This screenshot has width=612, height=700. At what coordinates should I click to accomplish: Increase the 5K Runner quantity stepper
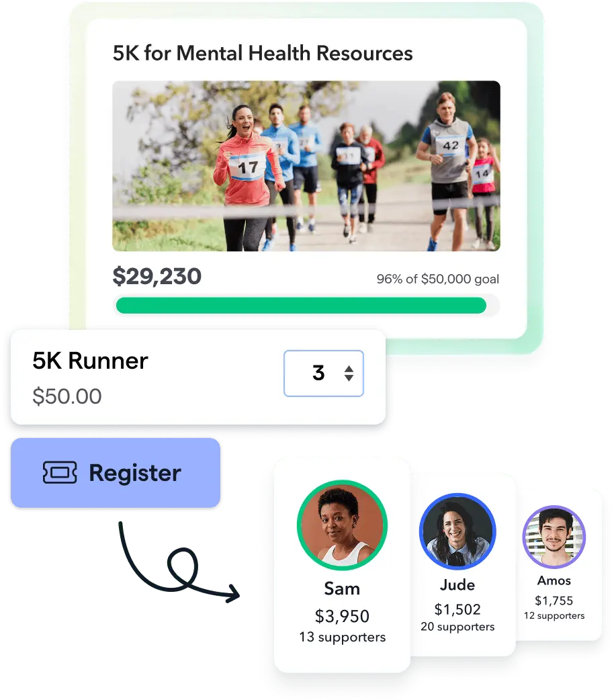click(349, 368)
